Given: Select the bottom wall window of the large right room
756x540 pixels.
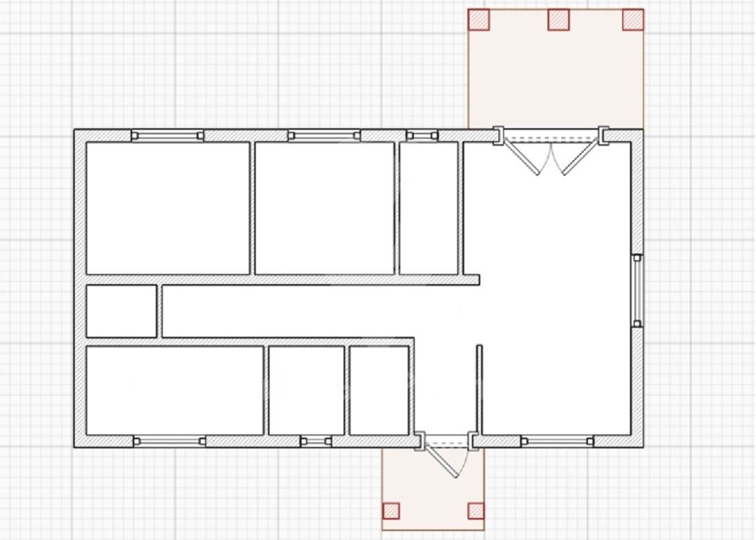Looking at the screenshot, I should pos(557,441).
